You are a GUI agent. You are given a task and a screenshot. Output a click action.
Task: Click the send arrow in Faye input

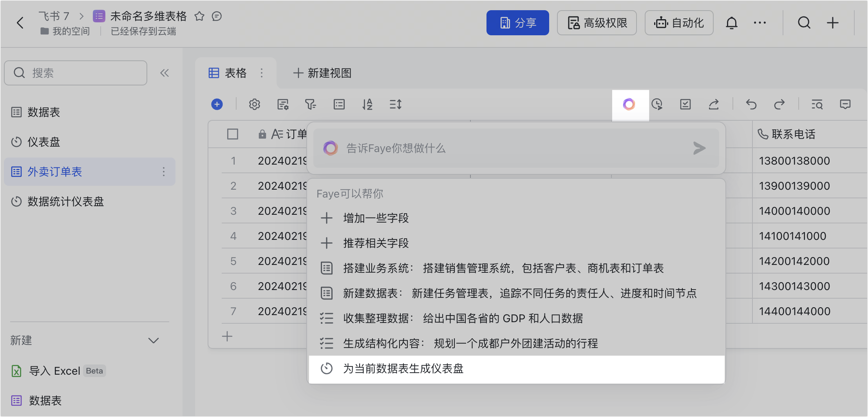click(699, 148)
